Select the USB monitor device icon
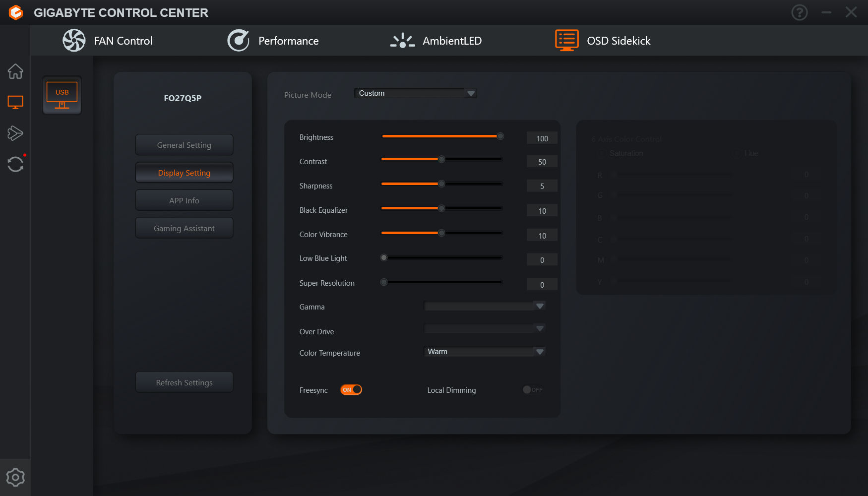The image size is (868, 496). point(62,95)
